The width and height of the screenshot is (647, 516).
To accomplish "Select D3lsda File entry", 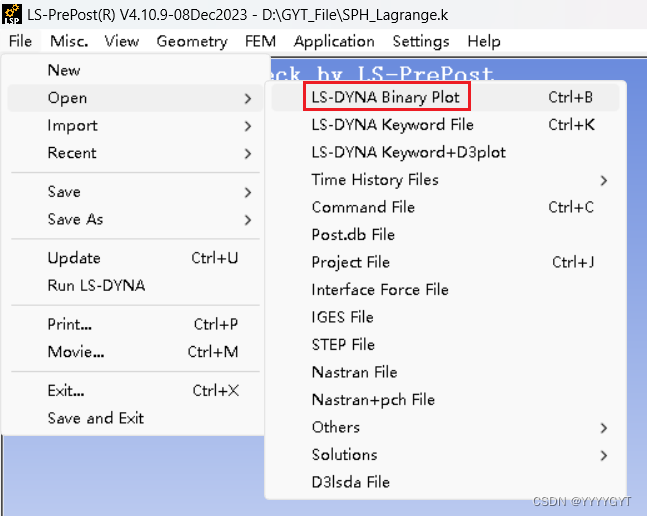I will tap(446, 482).
